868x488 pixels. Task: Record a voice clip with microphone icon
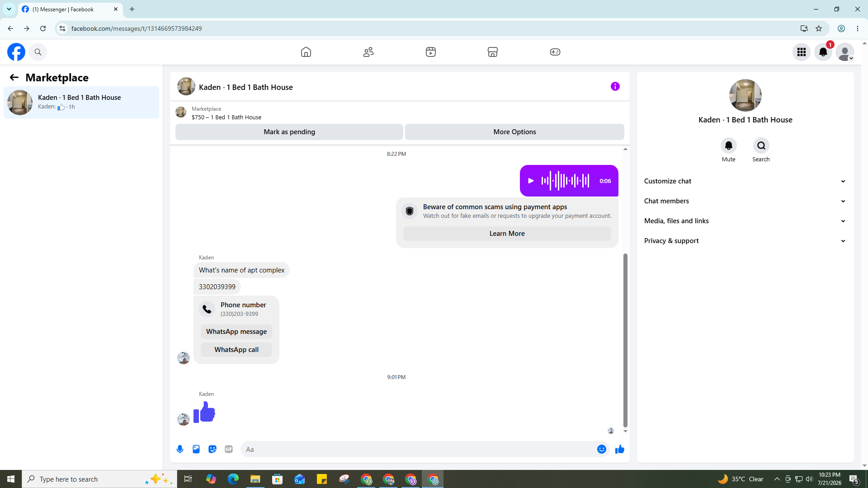coord(180,449)
